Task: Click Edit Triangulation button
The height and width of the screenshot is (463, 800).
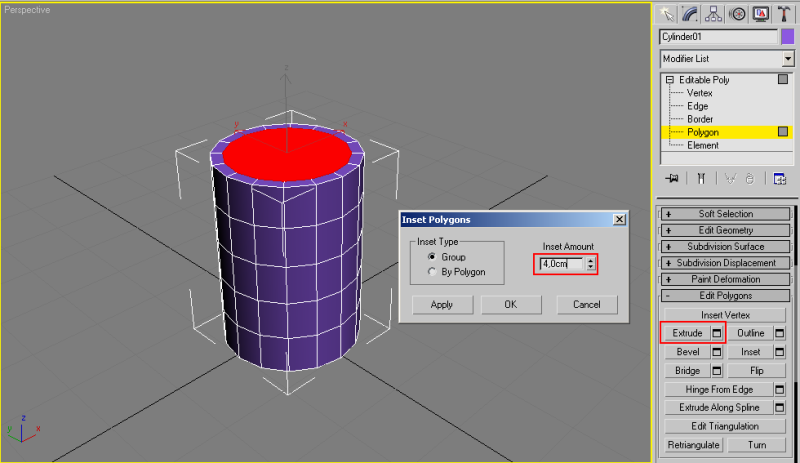Action: [x=725, y=426]
